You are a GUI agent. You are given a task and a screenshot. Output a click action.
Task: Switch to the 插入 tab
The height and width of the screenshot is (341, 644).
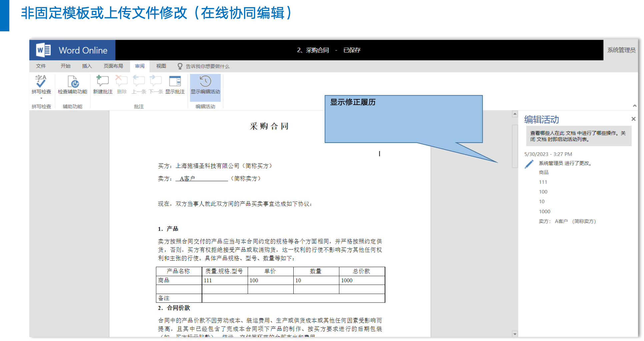click(87, 66)
